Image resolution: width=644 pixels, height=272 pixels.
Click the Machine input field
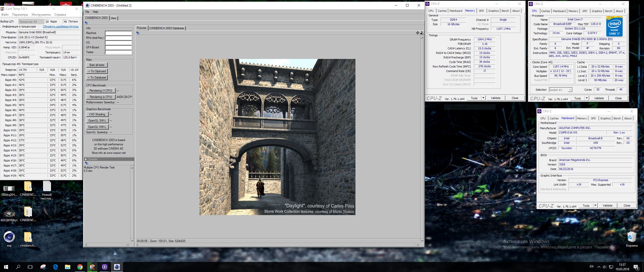118,33
